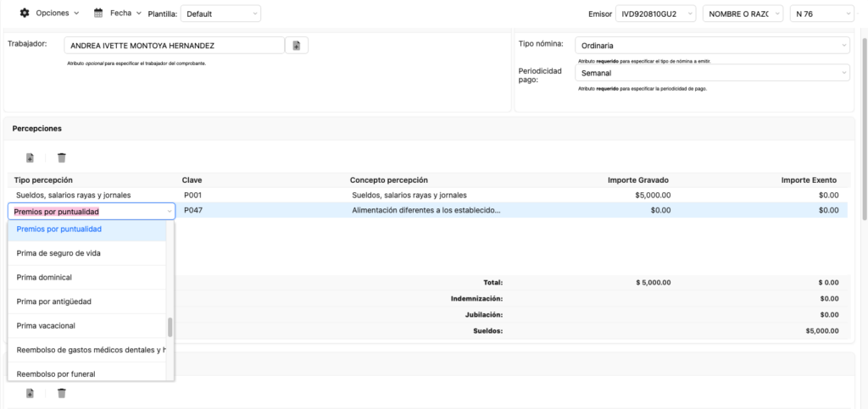
Task: Select Prima vacacional option
Action: coord(87,325)
